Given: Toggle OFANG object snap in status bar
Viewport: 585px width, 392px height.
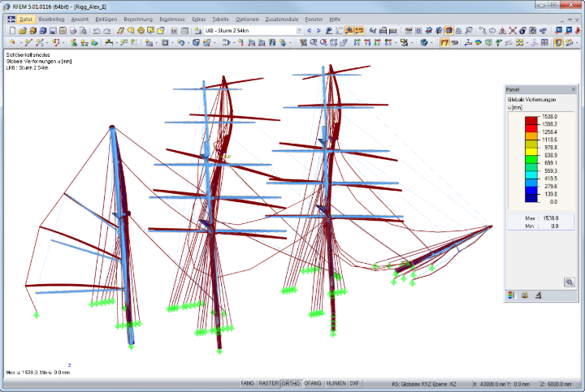Looking at the screenshot, I should click(313, 383).
